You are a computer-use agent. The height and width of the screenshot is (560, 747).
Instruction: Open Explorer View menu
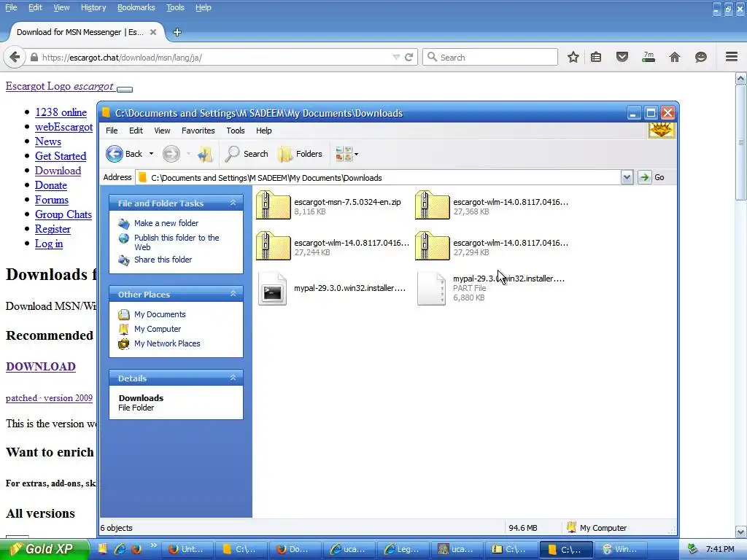pos(162,131)
